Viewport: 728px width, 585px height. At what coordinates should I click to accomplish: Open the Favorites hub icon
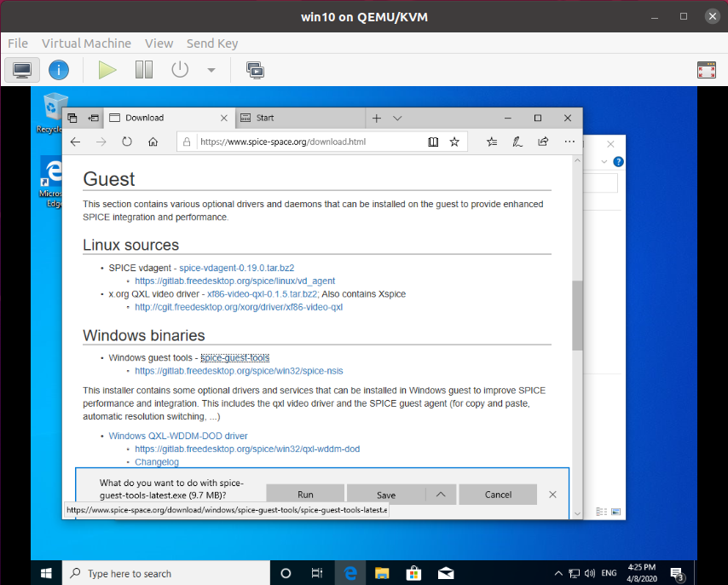492,142
